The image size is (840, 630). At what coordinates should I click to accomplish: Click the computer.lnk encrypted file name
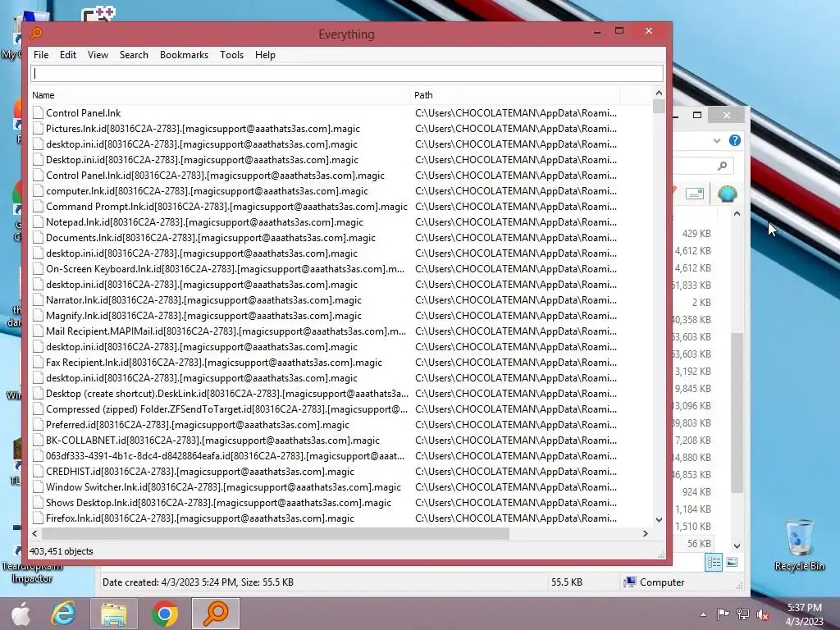[207, 190]
